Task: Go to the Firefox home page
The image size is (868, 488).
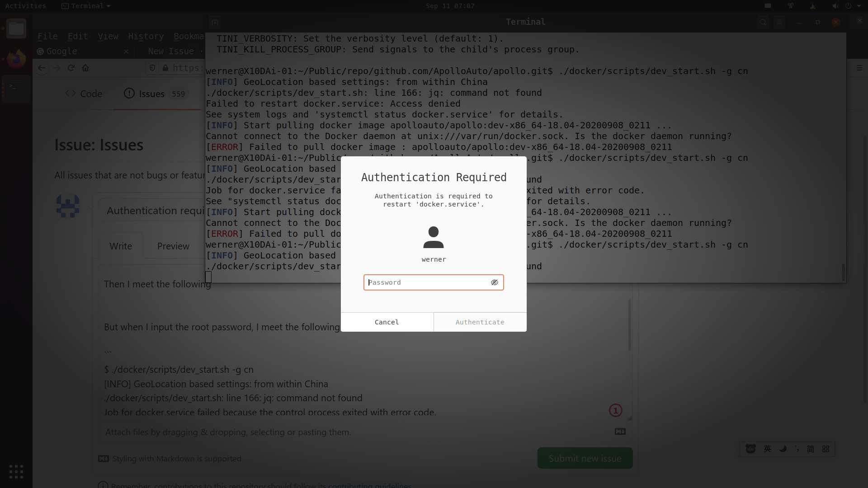Action: click(x=85, y=68)
